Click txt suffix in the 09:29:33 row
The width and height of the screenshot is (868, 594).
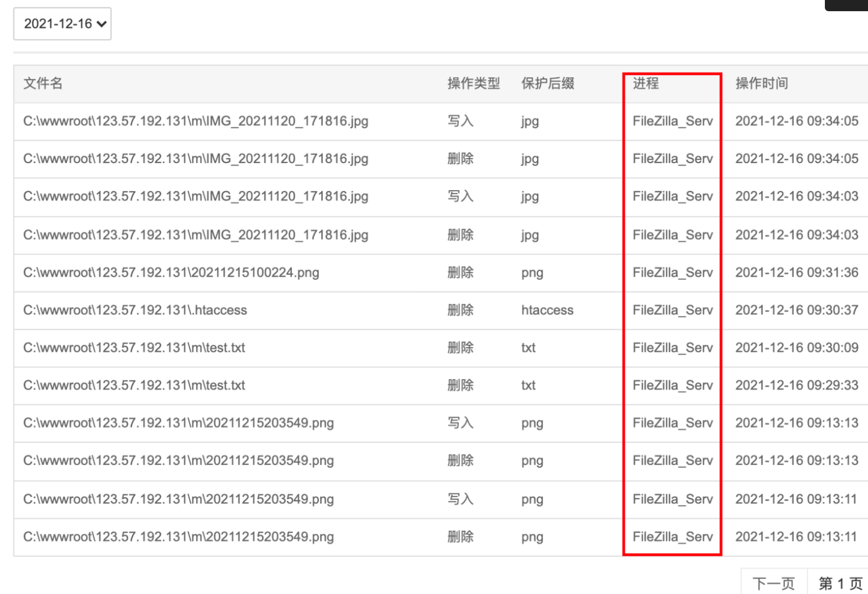[528, 385]
